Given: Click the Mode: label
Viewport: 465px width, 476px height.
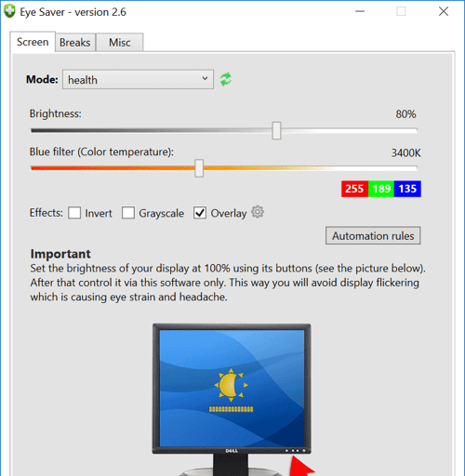Looking at the screenshot, I should point(42,79).
